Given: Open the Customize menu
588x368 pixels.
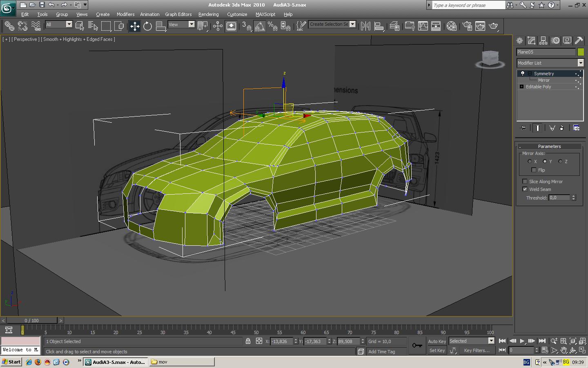Looking at the screenshot, I should click(237, 14).
